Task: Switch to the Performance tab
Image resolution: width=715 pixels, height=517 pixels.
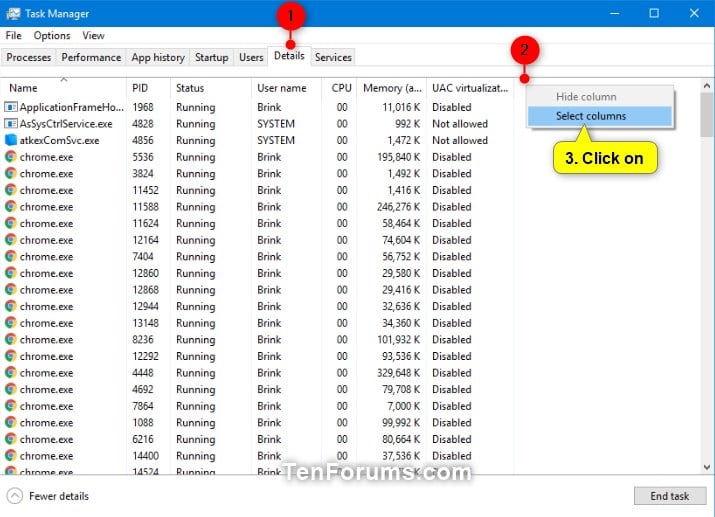Action: coord(91,57)
